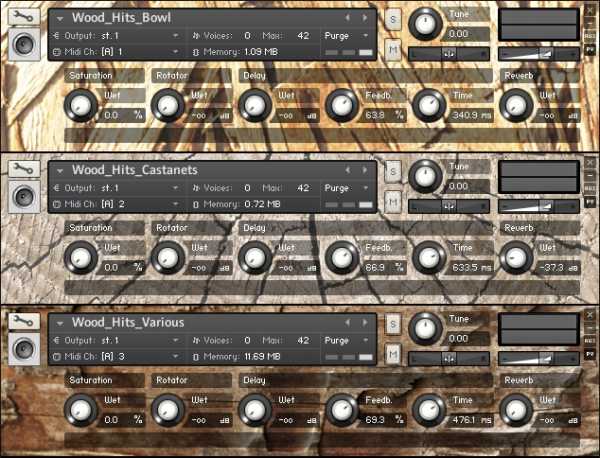The image size is (600, 458).
Task: Click Tune knob of Wood_Hits_Various
Action: point(425,328)
